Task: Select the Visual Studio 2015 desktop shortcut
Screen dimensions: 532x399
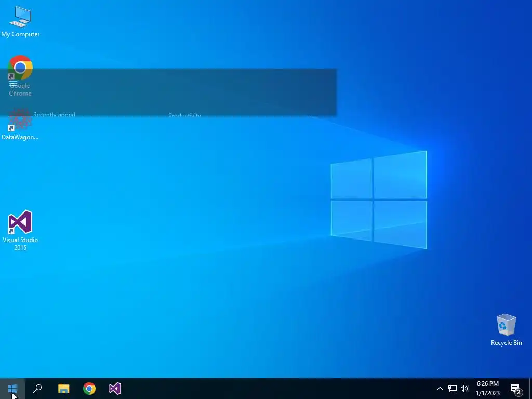Action: tap(20, 230)
